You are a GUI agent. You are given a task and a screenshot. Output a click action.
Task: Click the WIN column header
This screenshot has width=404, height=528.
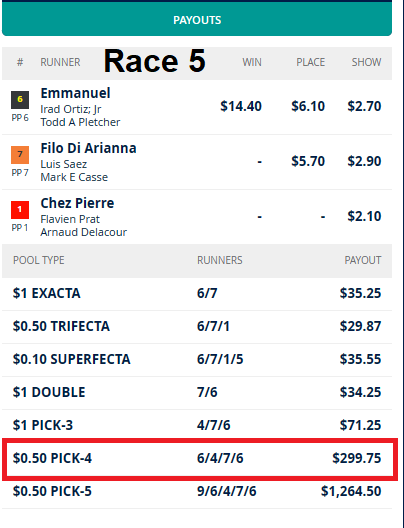(252, 62)
